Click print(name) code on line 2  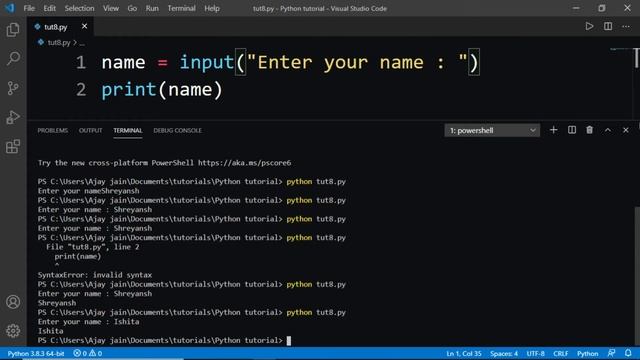(162, 90)
